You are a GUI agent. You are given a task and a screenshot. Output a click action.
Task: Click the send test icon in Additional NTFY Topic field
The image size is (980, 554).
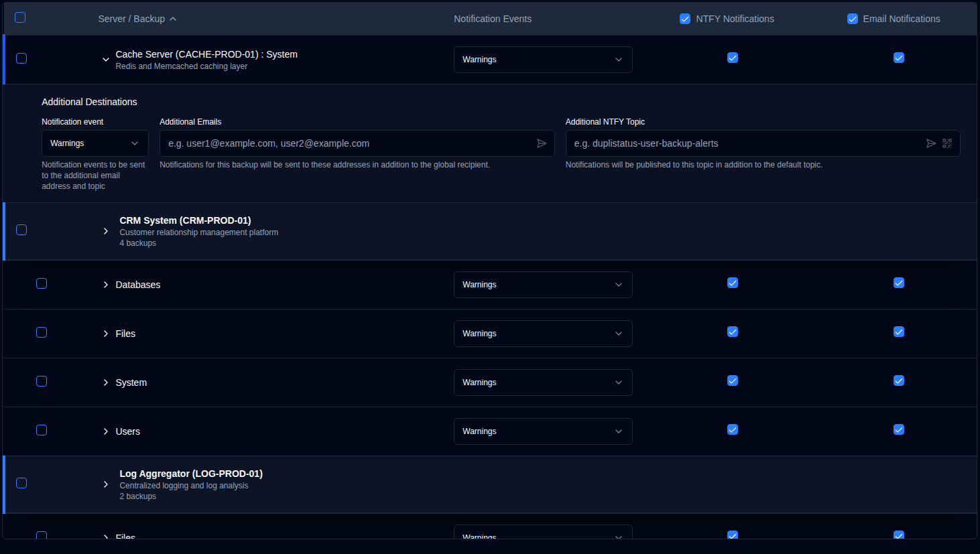(x=931, y=143)
